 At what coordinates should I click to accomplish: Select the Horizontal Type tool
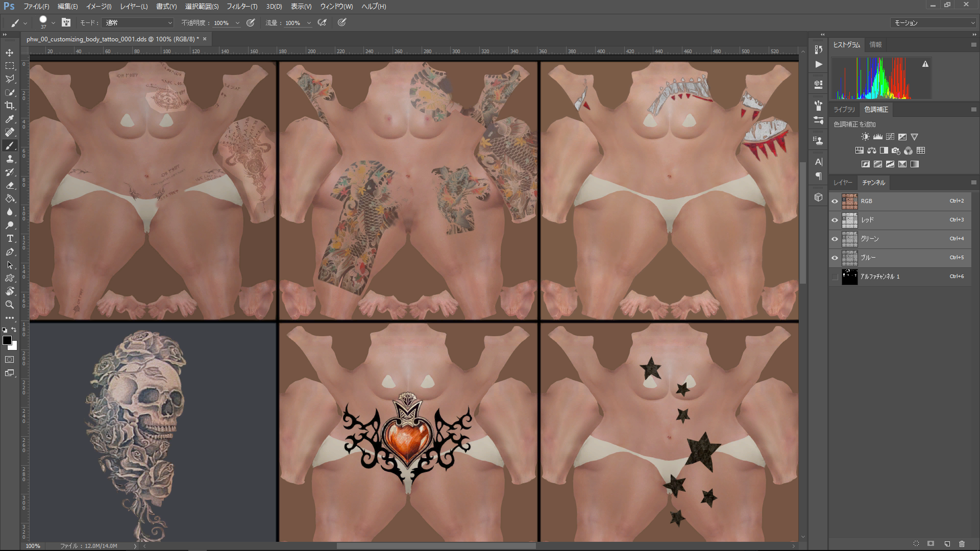point(10,239)
